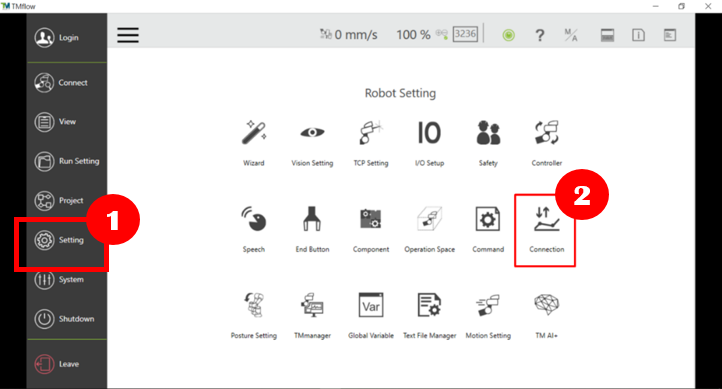The height and width of the screenshot is (389, 722).
Task: Click the info icon in the top bar
Action: click(x=638, y=35)
